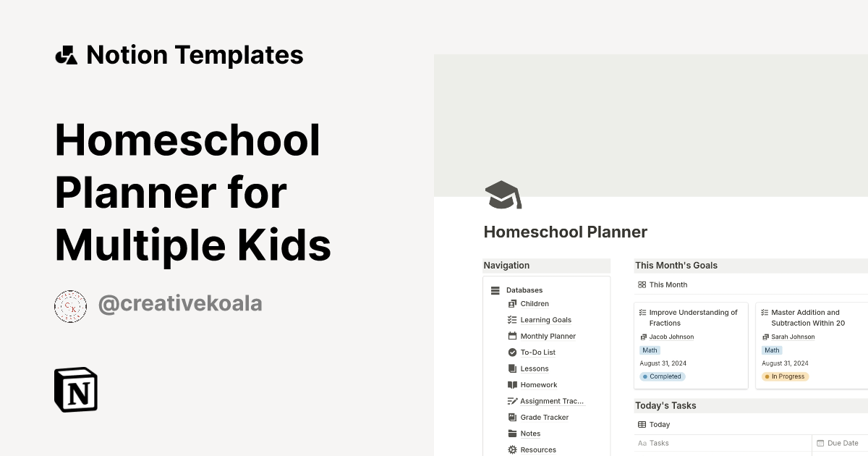Open the @creativekoala creator profile
This screenshot has width=868, height=456.
point(179,303)
